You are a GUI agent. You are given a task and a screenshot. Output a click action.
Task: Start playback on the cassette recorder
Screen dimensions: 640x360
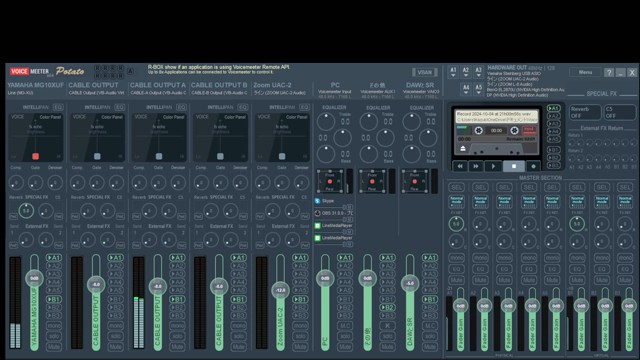pyautogui.click(x=493, y=166)
